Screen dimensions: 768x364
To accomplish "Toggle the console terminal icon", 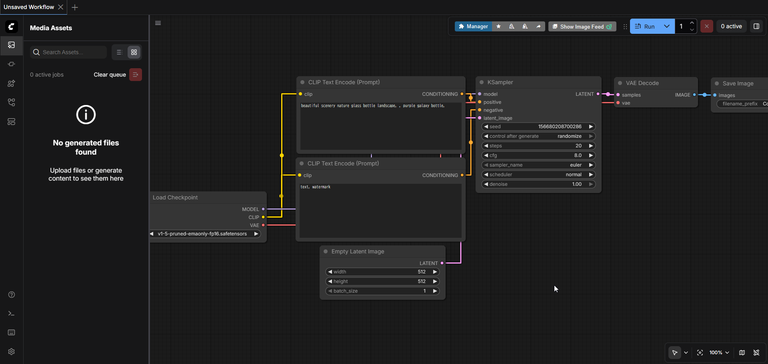I will click(x=12, y=314).
